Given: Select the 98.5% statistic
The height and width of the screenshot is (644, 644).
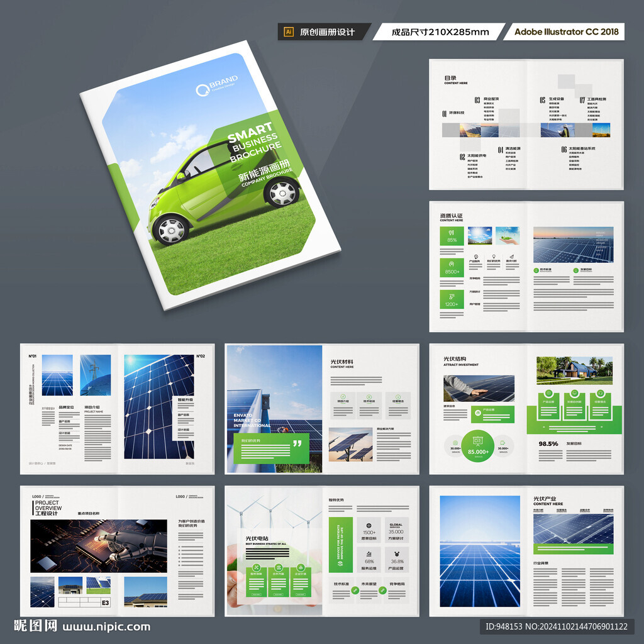Looking at the screenshot, I should [x=548, y=443].
